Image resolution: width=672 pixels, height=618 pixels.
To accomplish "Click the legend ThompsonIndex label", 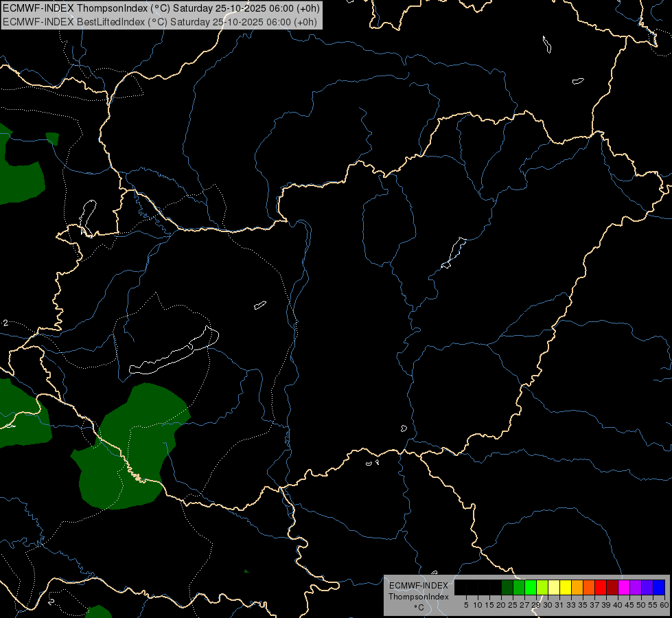I will [418, 597].
